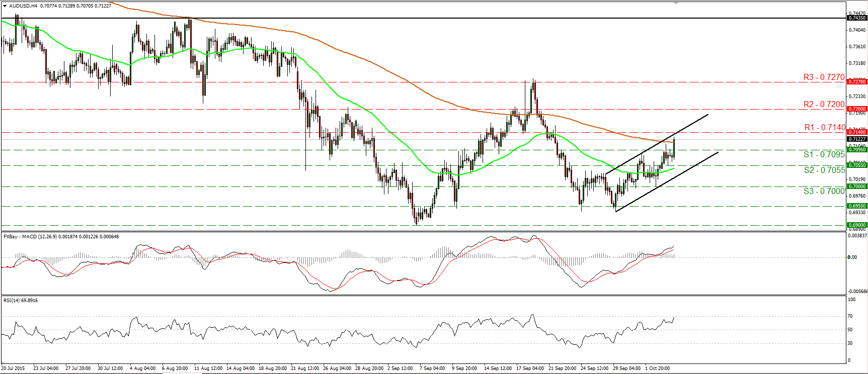Click the S3 - 0.7000 support label

pyautogui.click(x=824, y=191)
